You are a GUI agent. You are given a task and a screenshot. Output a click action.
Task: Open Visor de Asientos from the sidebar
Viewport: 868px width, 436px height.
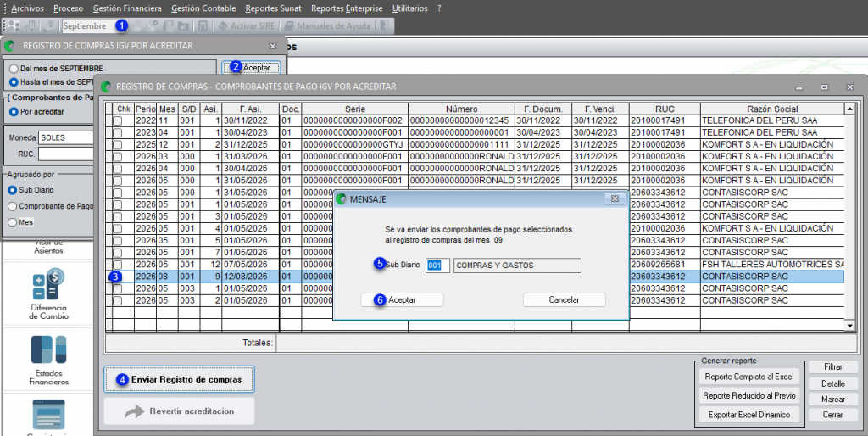pyautogui.click(x=48, y=247)
